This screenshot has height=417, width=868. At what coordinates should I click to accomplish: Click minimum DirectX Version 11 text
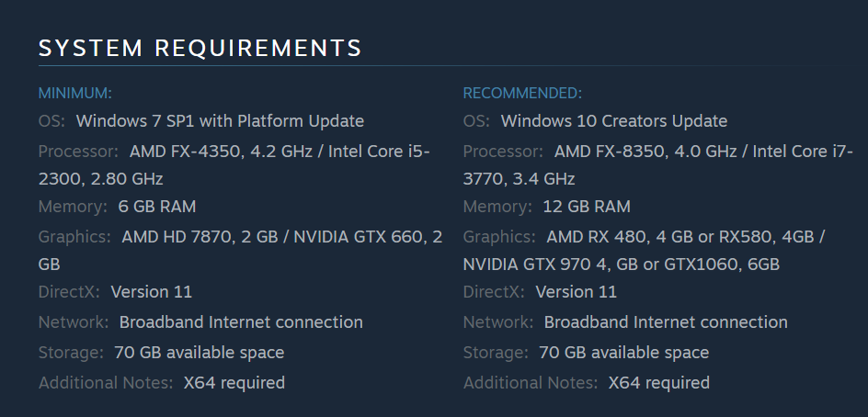(x=151, y=292)
